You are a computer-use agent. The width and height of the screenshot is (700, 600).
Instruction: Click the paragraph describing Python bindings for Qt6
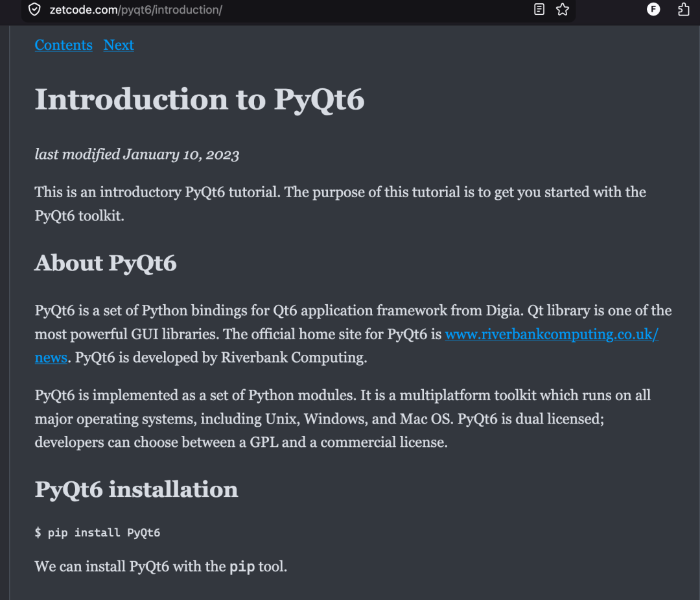click(353, 334)
